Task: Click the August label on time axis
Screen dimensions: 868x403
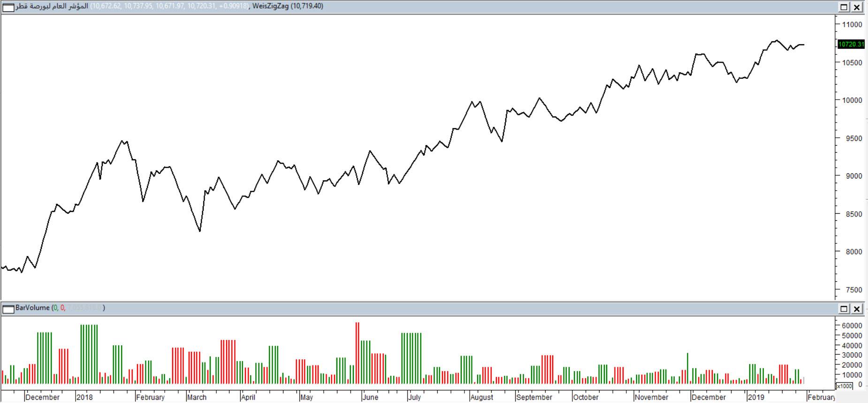Action: 481,397
